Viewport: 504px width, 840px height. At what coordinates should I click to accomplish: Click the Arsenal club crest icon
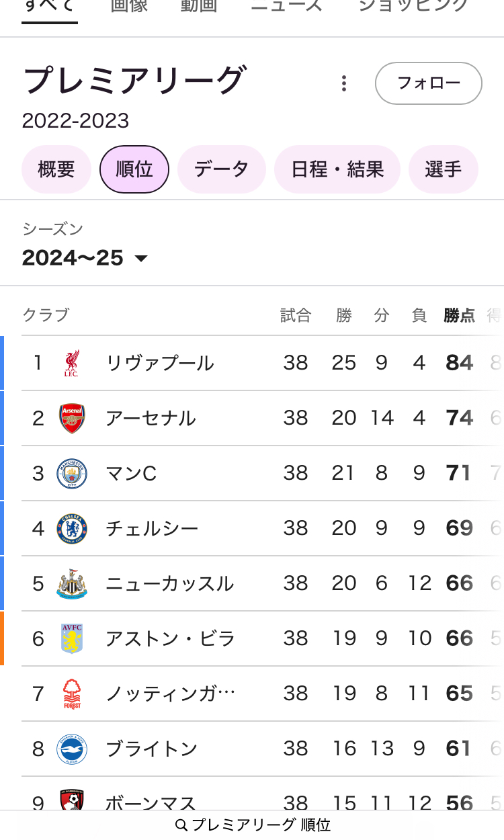click(71, 419)
